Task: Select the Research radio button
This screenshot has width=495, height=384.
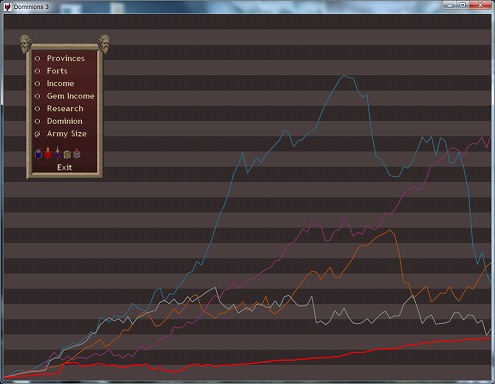Action: pos(37,109)
